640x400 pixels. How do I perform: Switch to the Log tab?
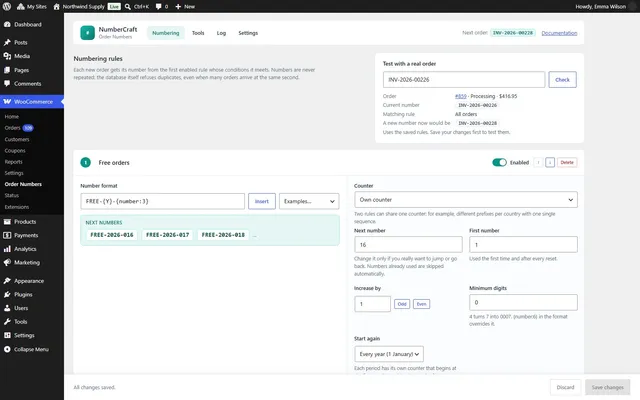point(221,33)
